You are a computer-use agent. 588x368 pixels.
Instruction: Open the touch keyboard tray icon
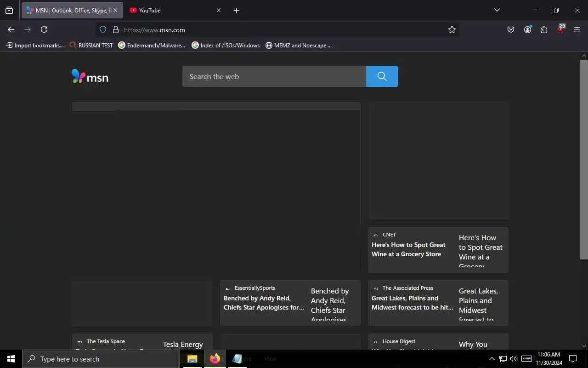coord(527,359)
